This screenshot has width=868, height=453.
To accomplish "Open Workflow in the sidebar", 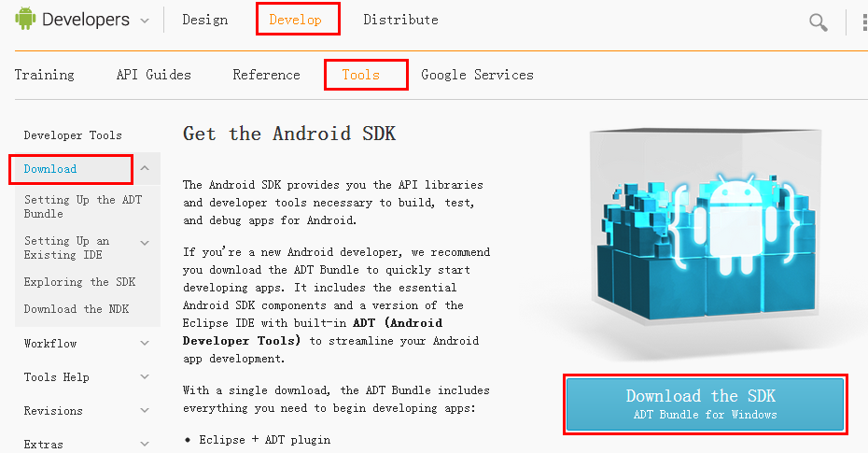I will [50, 344].
